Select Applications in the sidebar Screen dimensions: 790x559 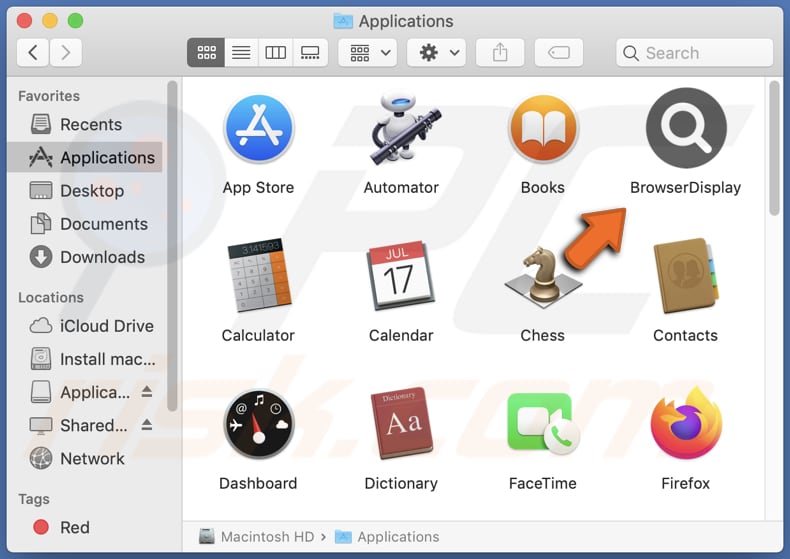pos(85,158)
